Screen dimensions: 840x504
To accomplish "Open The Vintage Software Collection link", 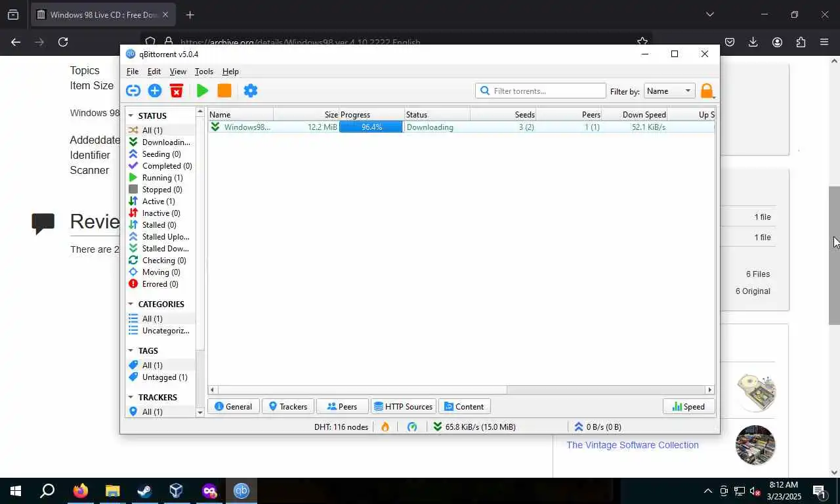I will (x=633, y=445).
